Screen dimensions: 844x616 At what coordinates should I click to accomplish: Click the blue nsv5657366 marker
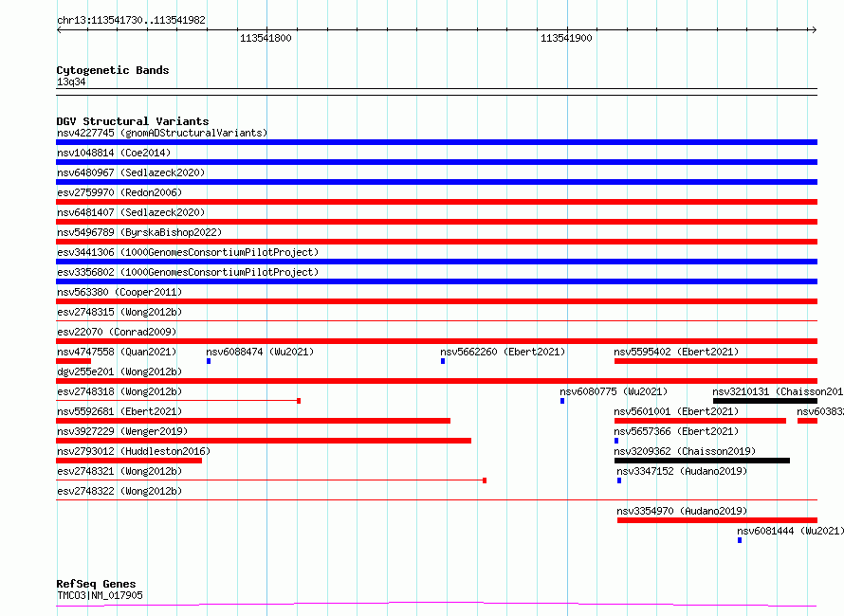[x=616, y=441]
